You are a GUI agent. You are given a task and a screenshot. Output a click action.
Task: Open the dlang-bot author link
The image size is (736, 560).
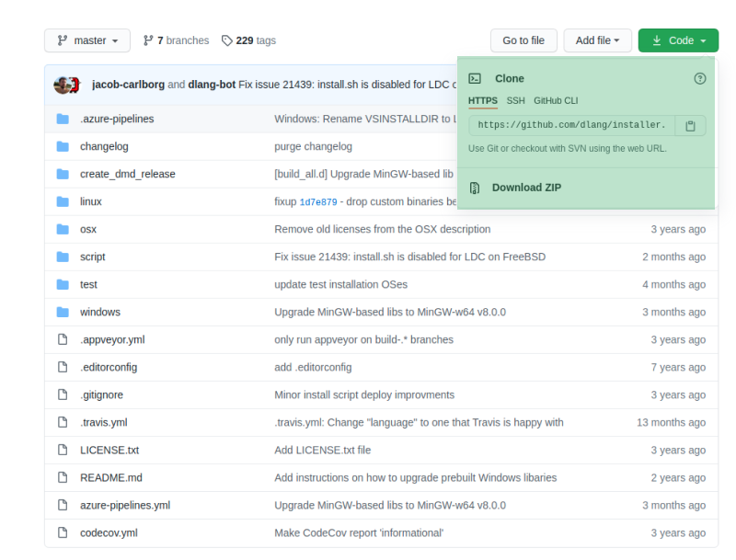click(212, 85)
